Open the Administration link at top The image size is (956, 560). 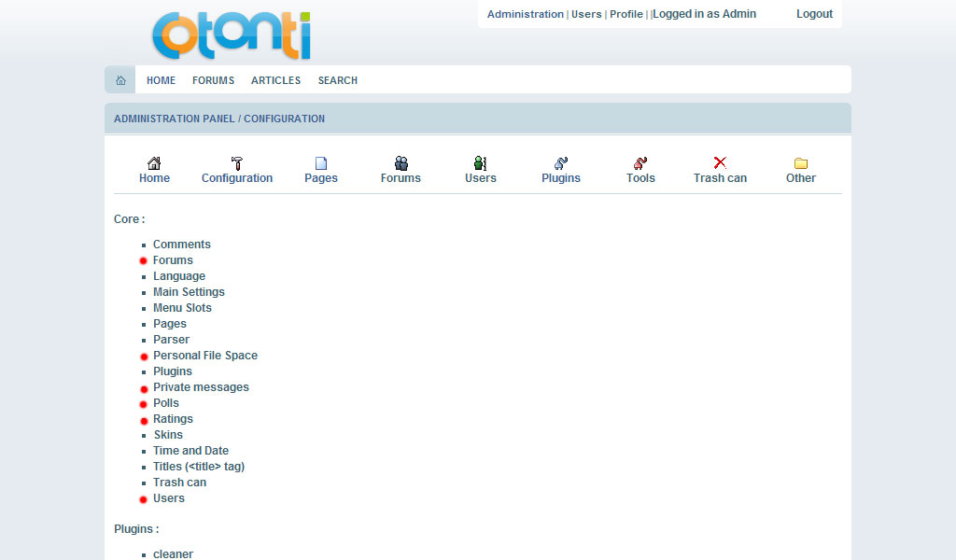tap(525, 14)
